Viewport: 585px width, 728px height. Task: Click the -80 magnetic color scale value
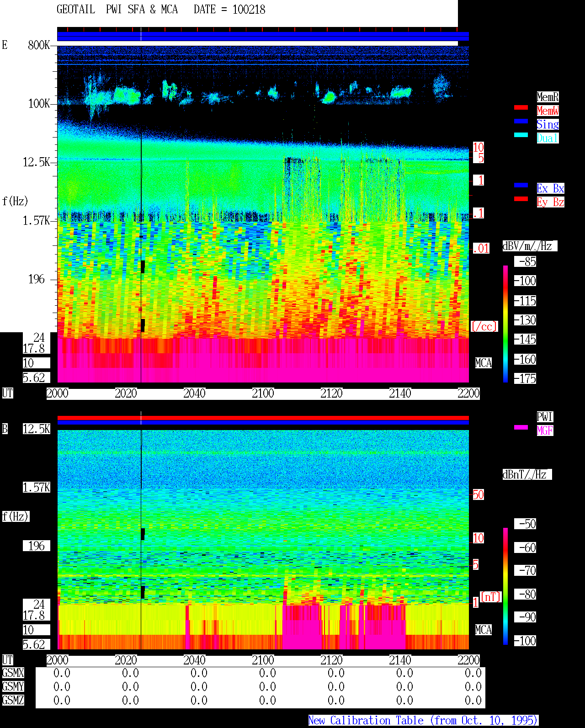point(525,594)
